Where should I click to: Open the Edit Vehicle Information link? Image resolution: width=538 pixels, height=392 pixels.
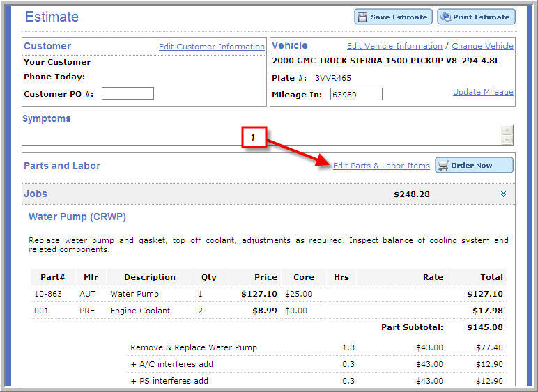[394, 47]
